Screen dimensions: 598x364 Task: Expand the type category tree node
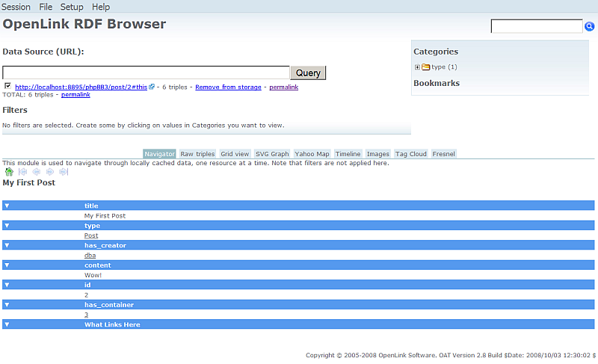417,67
